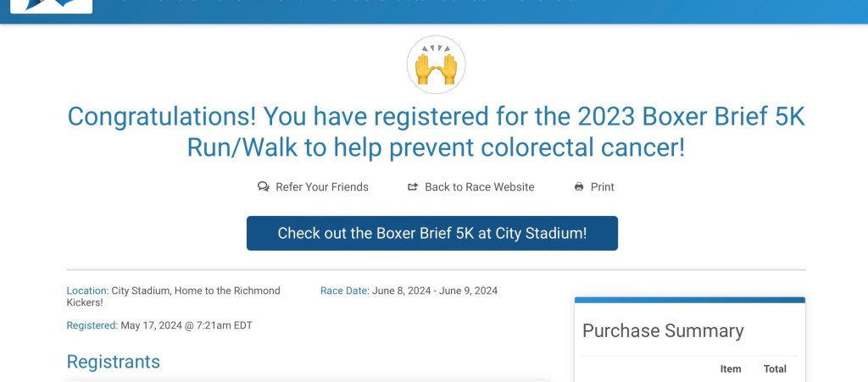The height and width of the screenshot is (382, 868).
Task: Click the City Stadium location address text
Action: coord(195,291)
